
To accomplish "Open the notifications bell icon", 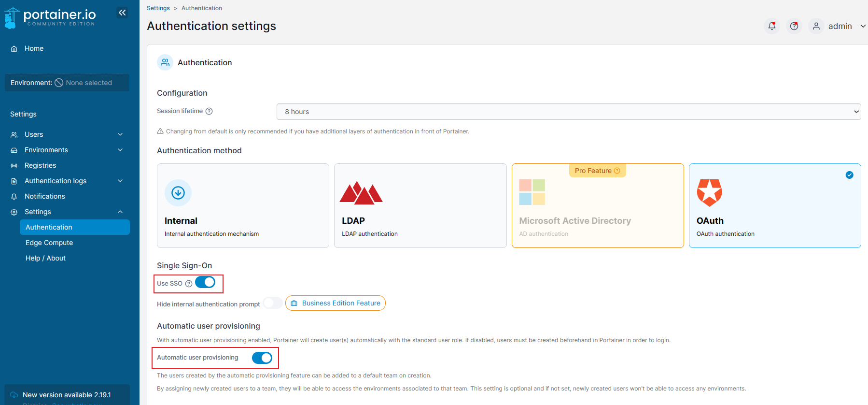I will point(772,26).
